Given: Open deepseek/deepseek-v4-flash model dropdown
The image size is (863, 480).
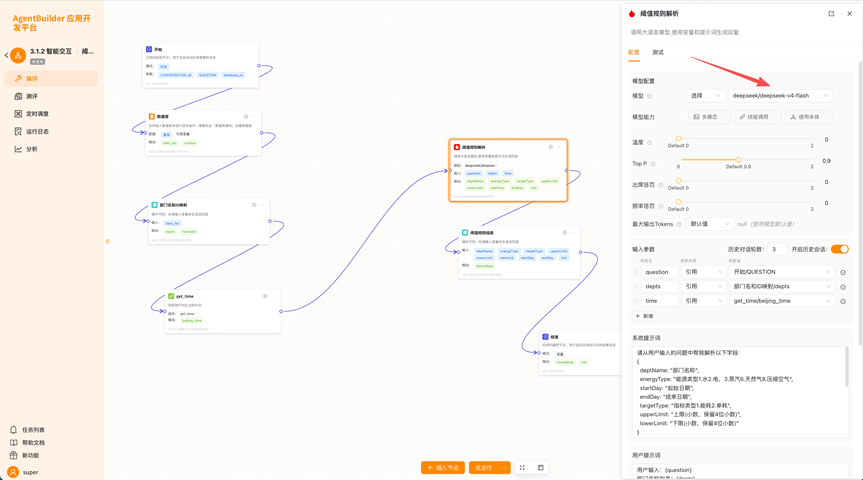Looking at the screenshot, I should tap(780, 96).
